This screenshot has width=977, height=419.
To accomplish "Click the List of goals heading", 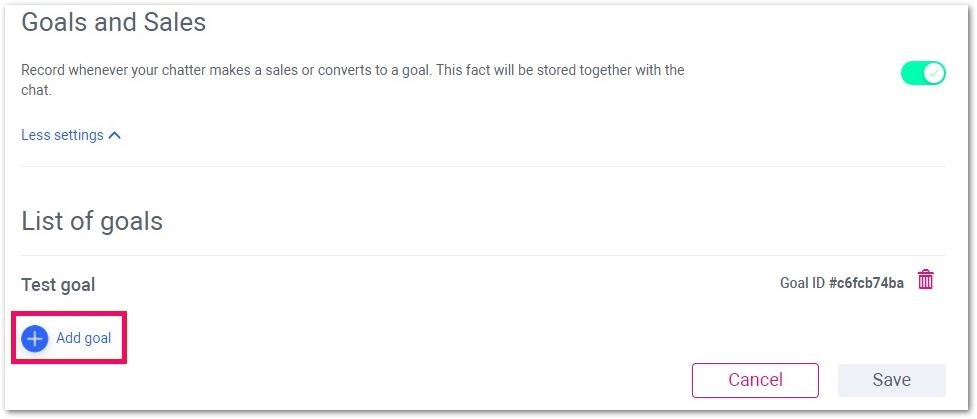I will (x=92, y=221).
